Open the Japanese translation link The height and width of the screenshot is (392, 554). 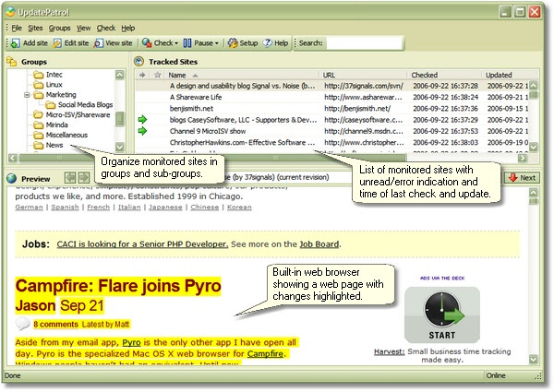[x=165, y=208]
